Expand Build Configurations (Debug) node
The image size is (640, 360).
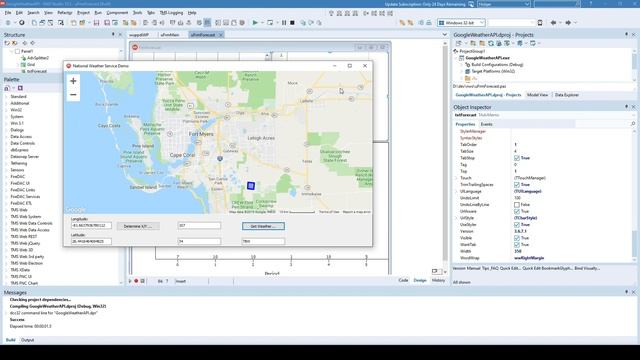tap(462, 64)
